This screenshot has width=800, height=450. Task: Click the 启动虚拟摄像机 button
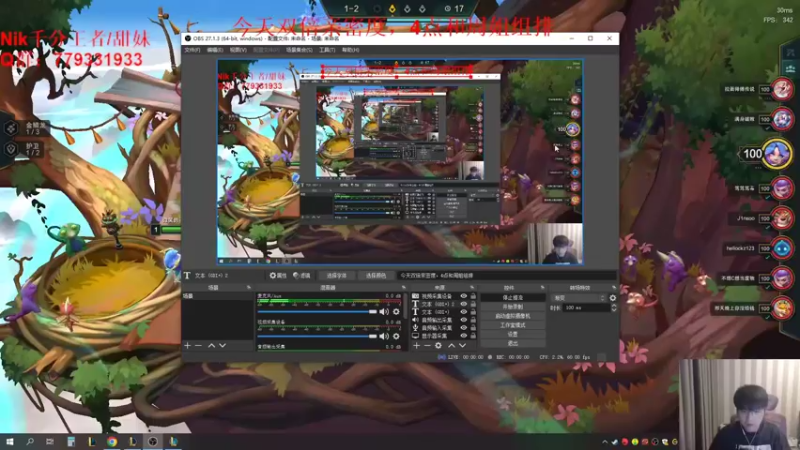tap(513, 316)
